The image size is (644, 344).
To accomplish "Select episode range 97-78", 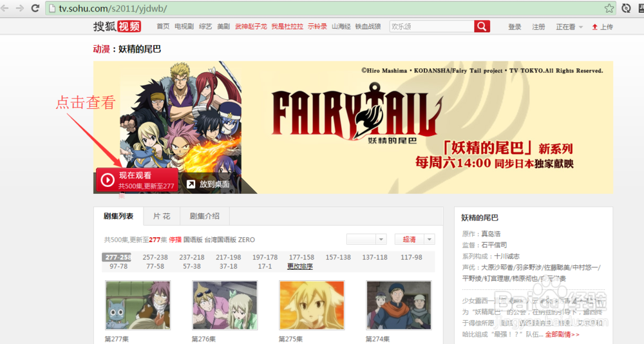I will tap(118, 266).
